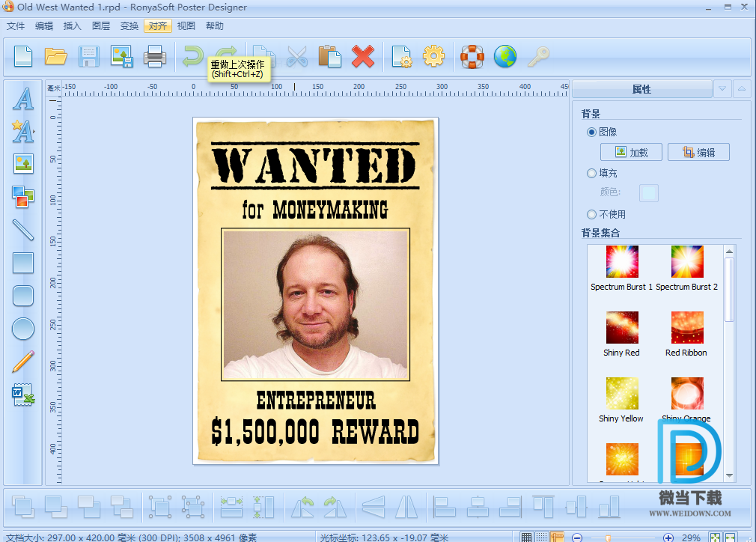Select the Rectangle shape tool
Screen dimensions: 756x542
[x=23, y=263]
